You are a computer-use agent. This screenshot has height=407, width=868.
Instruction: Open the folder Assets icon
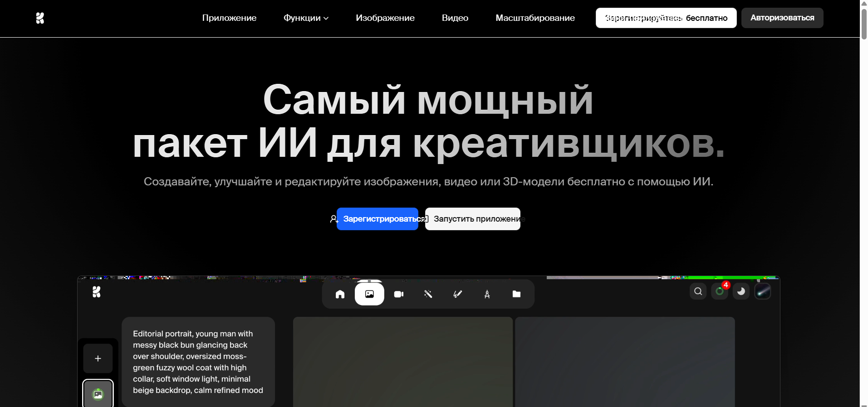(516, 294)
